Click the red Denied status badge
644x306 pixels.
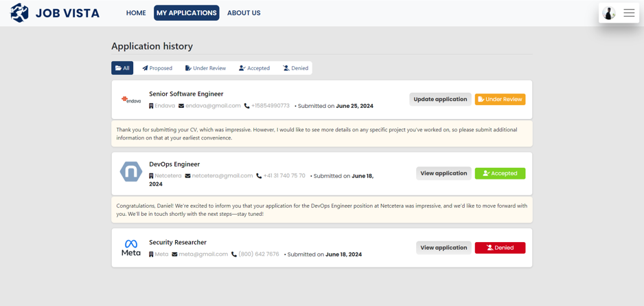coord(500,248)
